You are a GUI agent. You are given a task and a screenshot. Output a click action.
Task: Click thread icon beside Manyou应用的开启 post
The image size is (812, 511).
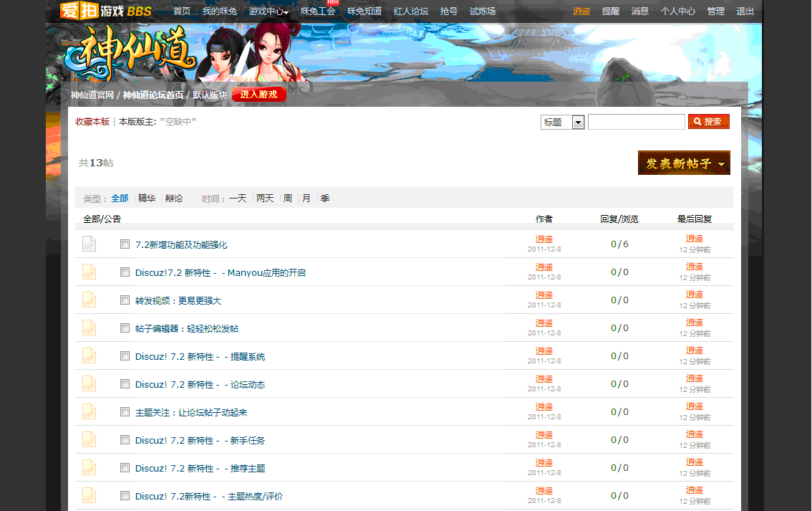coord(89,272)
